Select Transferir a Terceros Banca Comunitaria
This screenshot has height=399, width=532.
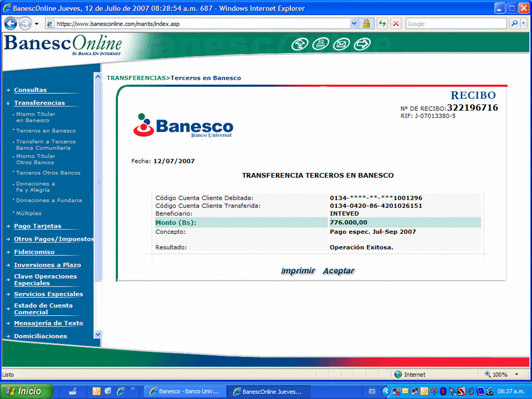point(46,145)
